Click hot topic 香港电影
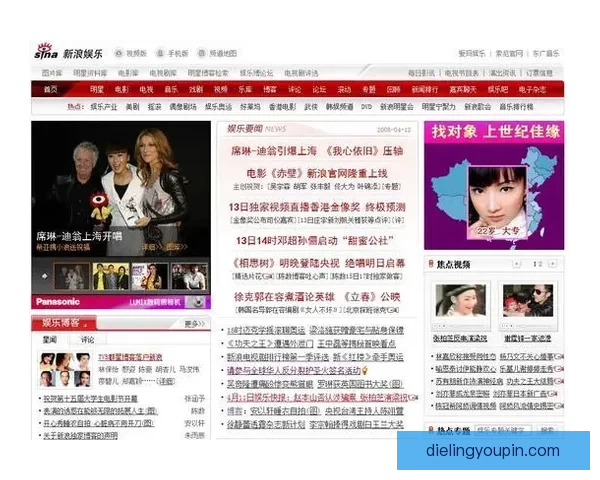Viewport: 600px width, 480px height. pyautogui.click(x=282, y=107)
